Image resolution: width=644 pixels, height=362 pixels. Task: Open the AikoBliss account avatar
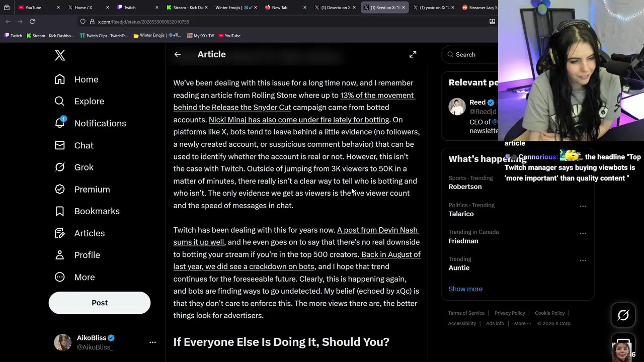click(x=63, y=342)
